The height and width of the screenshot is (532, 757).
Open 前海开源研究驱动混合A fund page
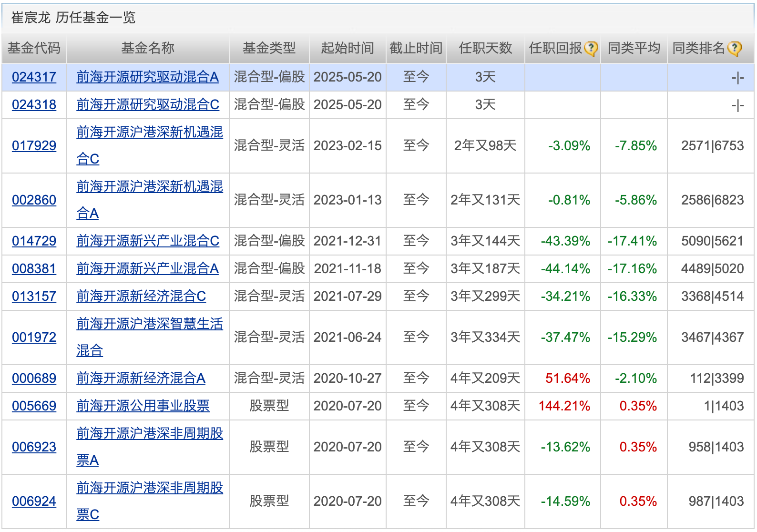[147, 77]
